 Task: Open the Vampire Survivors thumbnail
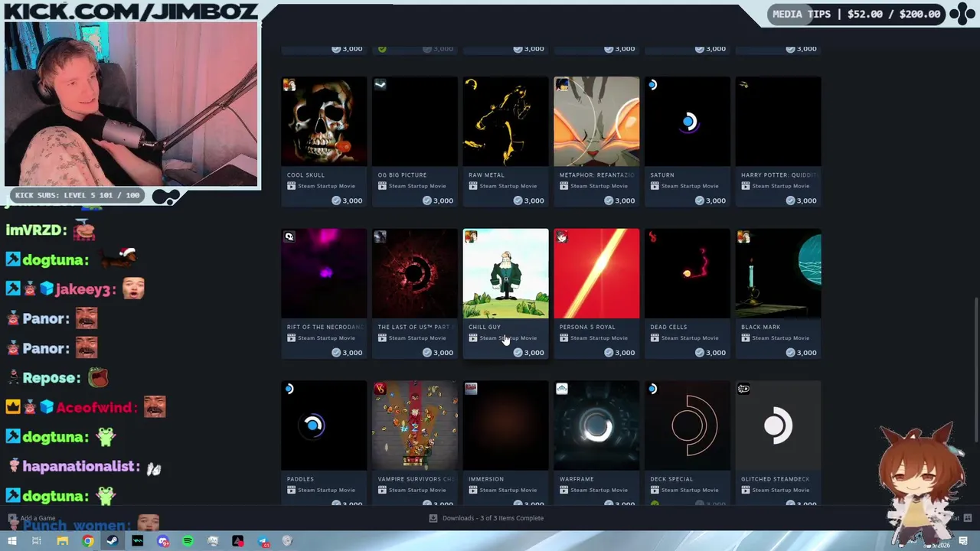415,425
